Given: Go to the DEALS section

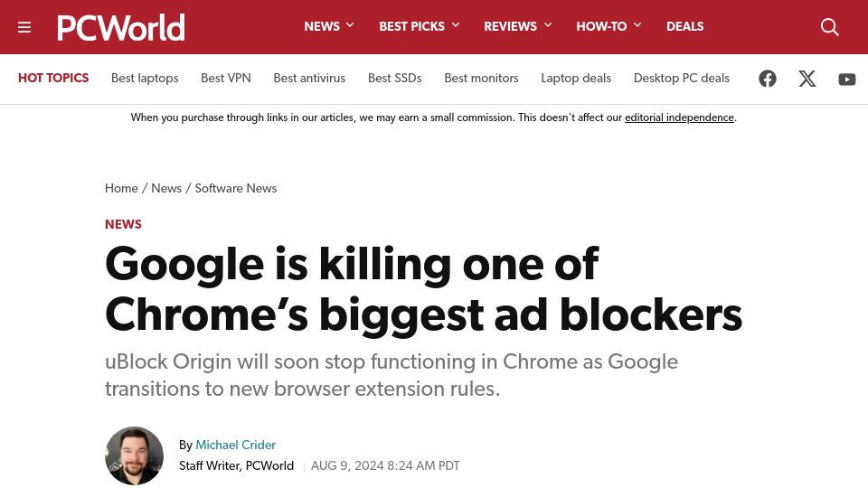Looking at the screenshot, I should [684, 26].
